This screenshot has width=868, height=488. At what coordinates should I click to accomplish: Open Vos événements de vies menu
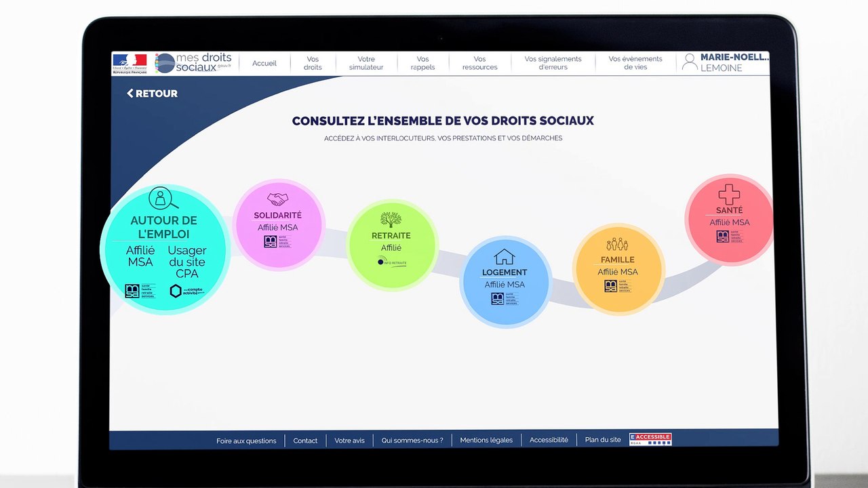click(635, 63)
